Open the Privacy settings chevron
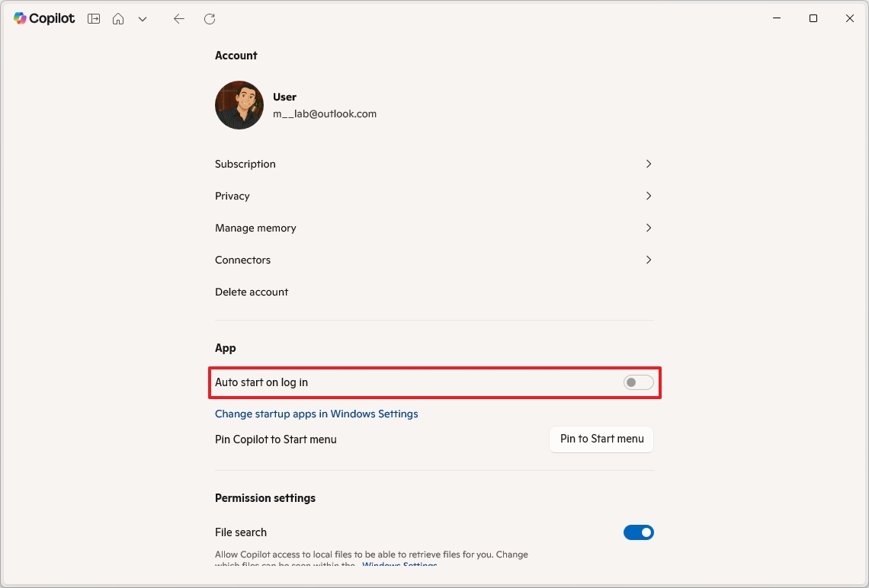 coord(649,196)
